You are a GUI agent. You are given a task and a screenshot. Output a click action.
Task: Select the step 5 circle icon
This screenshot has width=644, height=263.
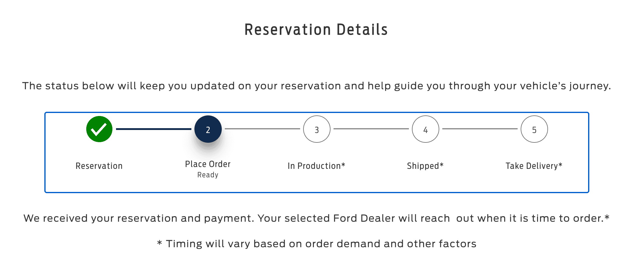tap(534, 129)
